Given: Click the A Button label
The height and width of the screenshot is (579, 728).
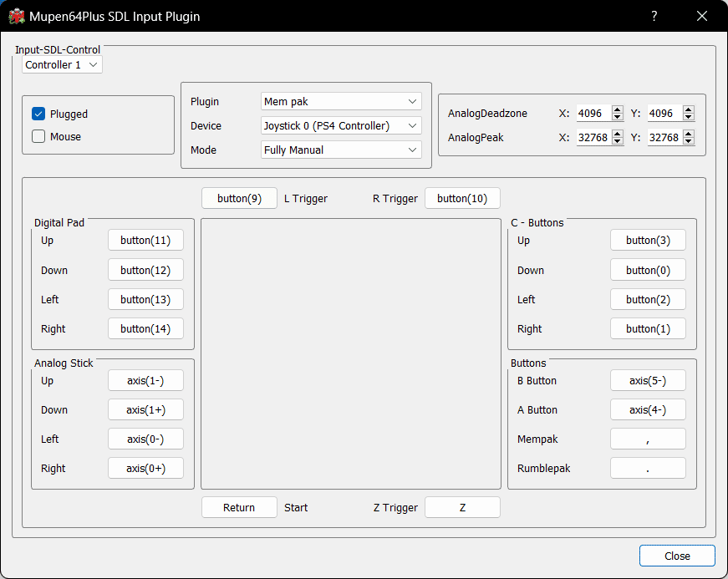Looking at the screenshot, I should point(537,409).
